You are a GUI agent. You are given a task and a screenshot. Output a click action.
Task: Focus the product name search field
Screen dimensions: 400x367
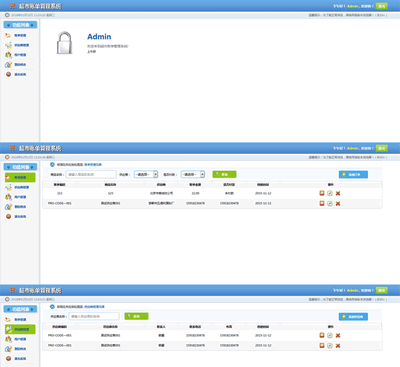(91, 174)
